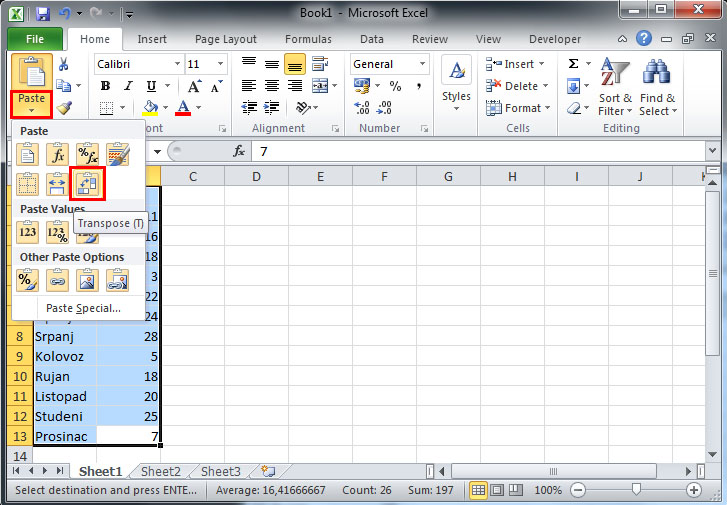Select Paste as Picture icon
727x505 pixels.
tap(89, 280)
